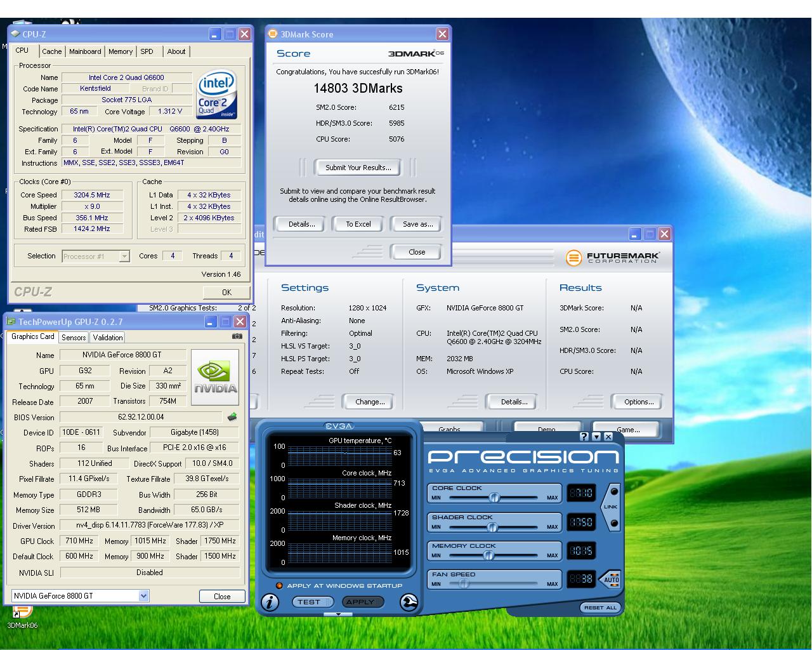Open the Cache tab in CPU-Z
The image size is (812, 650).
[x=52, y=51]
